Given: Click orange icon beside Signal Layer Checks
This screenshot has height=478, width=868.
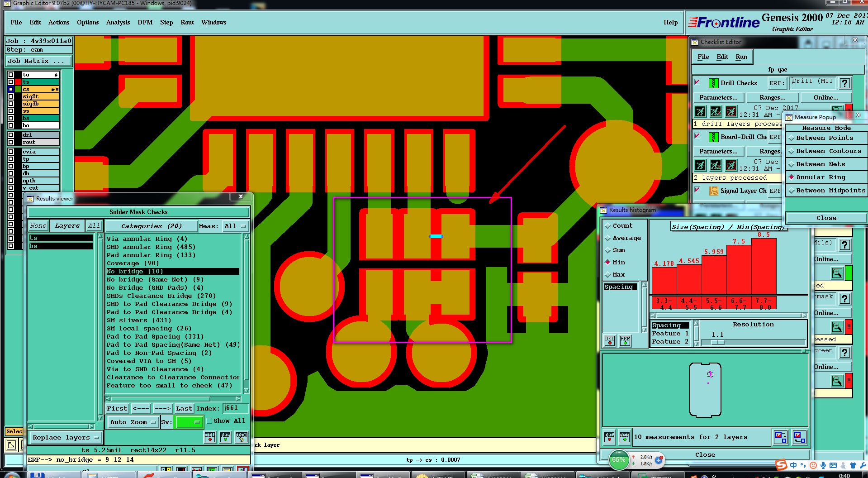Looking at the screenshot, I should click(x=713, y=191).
